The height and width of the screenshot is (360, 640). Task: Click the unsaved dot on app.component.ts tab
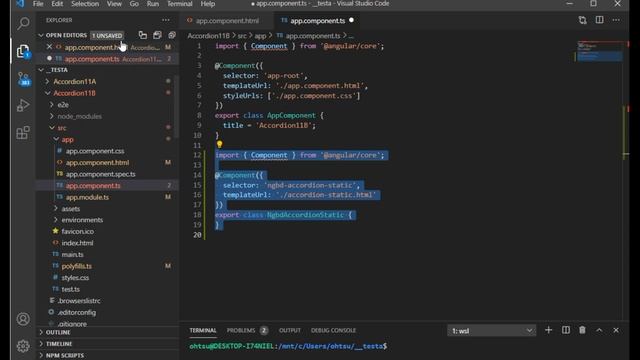point(351,20)
